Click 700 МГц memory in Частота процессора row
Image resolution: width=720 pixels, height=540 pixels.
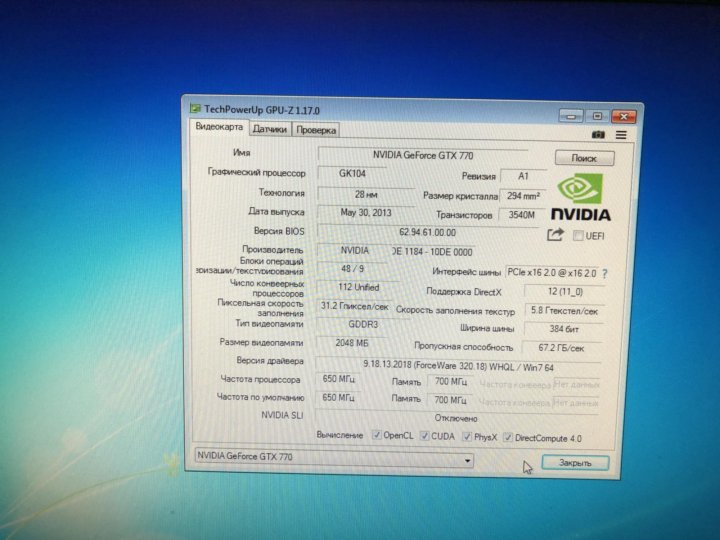[450, 382]
